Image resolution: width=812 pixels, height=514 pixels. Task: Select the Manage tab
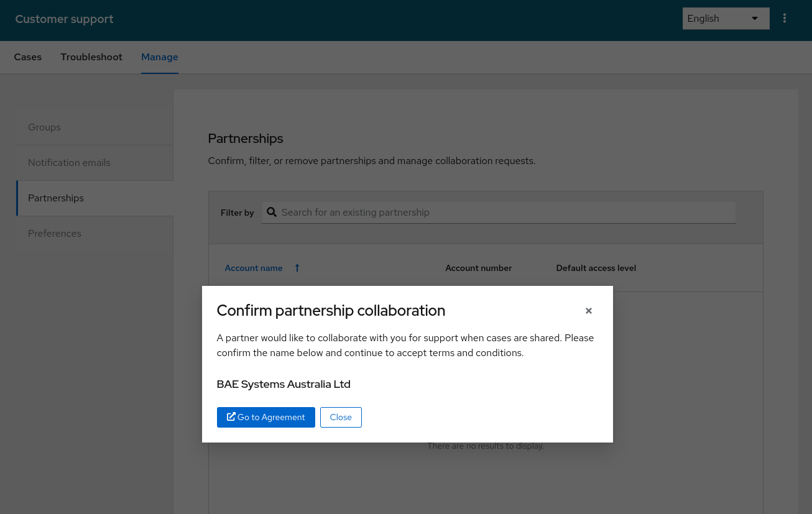(160, 57)
